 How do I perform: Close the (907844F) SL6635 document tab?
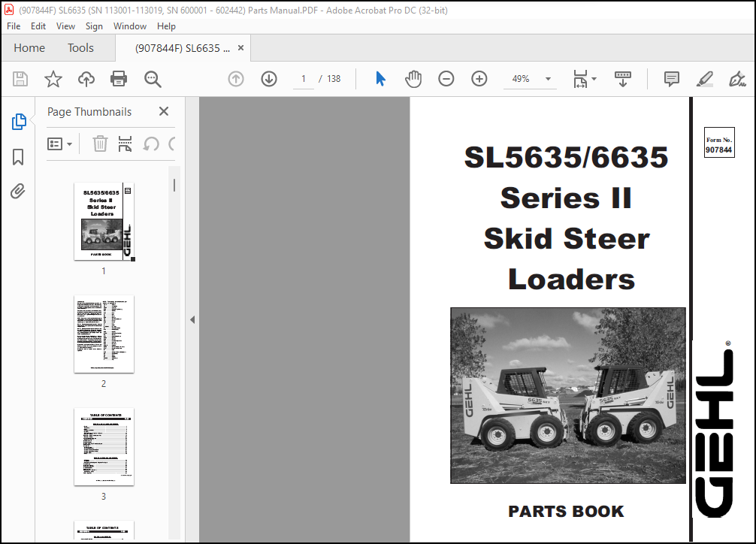pos(241,48)
